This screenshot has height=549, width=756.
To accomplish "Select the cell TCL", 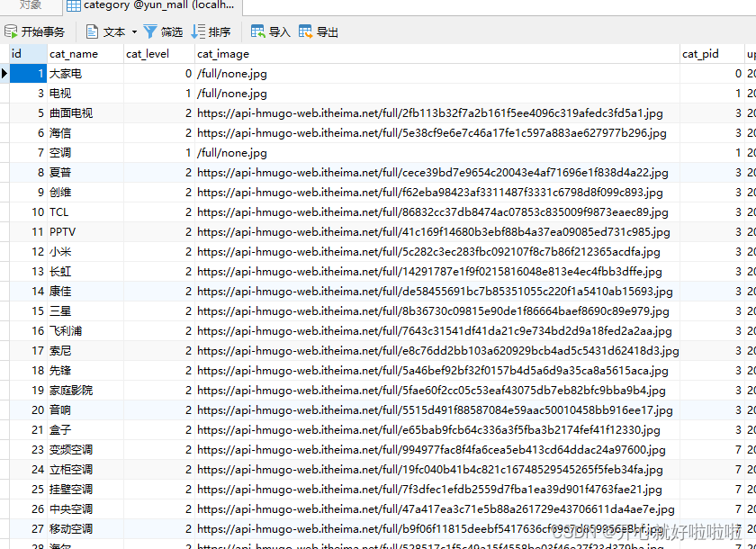I will (85, 211).
